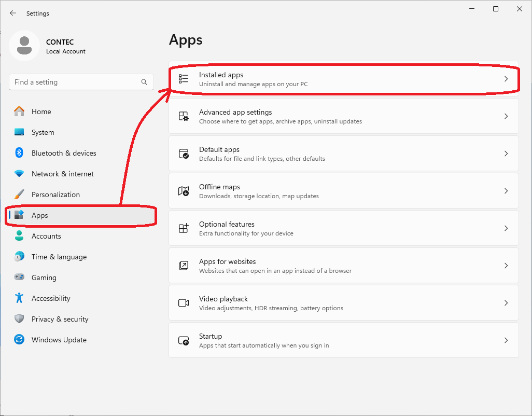This screenshot has width=532, height=416.
Task: Select Network & internet from sidebar
Action: point(62,174)
